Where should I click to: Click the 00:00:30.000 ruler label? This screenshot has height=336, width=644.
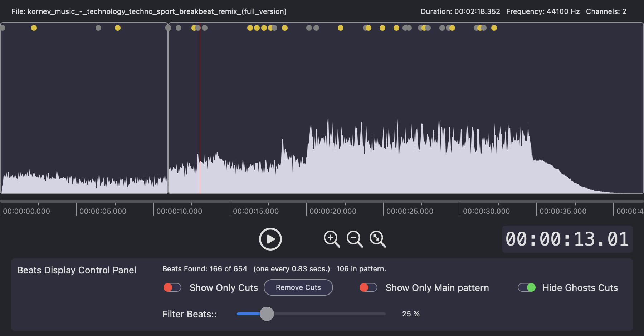coord(486,211)
